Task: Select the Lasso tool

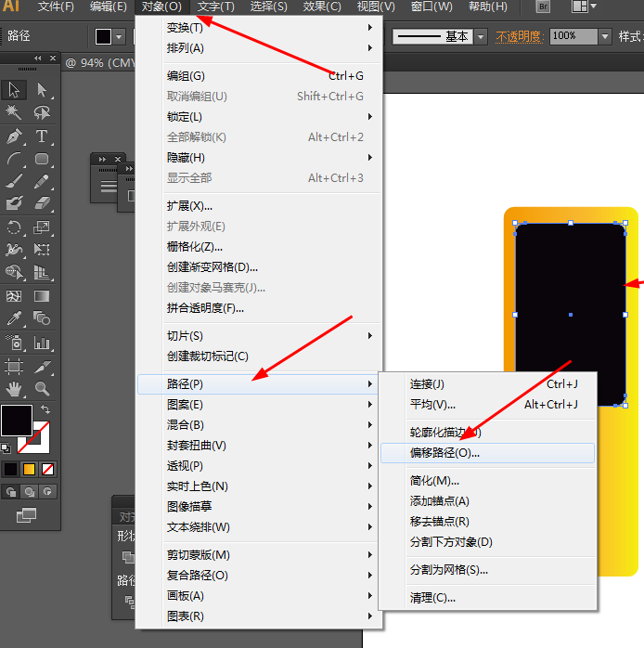Action: [x=42, y=112]
